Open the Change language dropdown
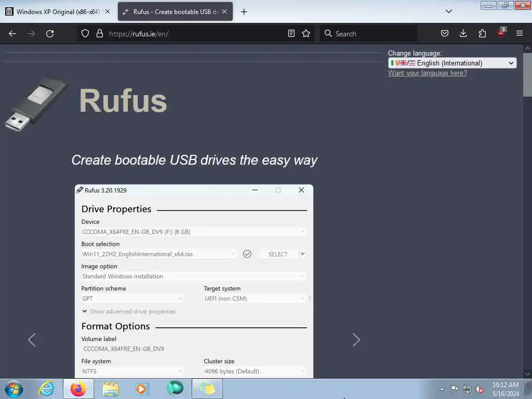Image resolution: width=532 pixels, height=399 pixels. click(x=453, y=63)
